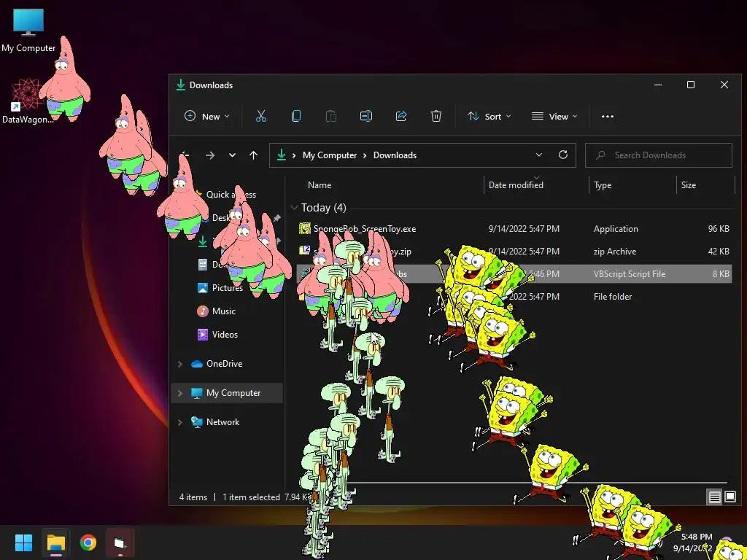
Task: Select the VBScript Script File row
Action: point(514,274)
